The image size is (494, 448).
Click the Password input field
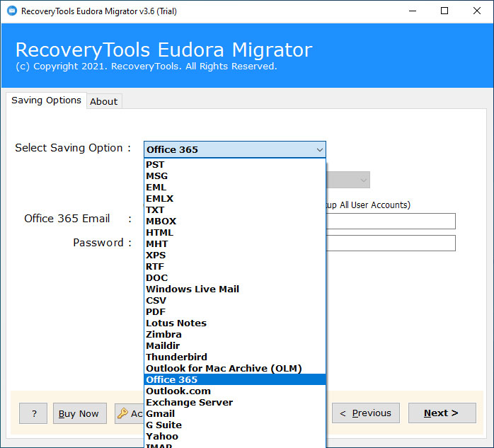[x=391, y=243]
